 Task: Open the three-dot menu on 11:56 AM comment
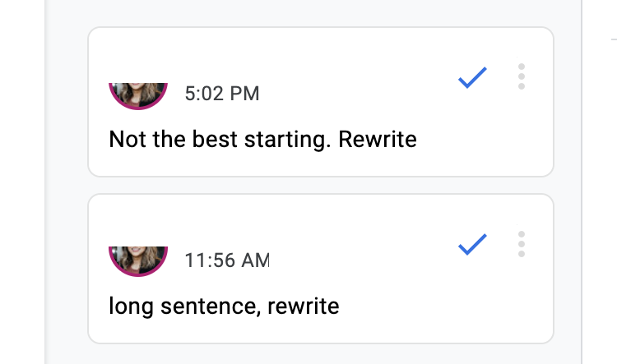pyautogui.click(x=522, y=244)
